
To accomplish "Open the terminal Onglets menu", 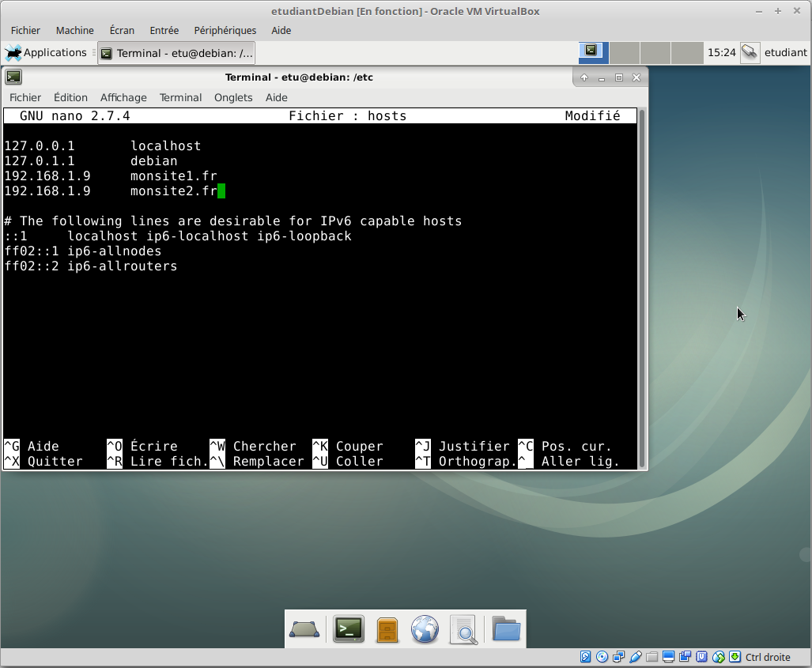I will tap(233, 97).
